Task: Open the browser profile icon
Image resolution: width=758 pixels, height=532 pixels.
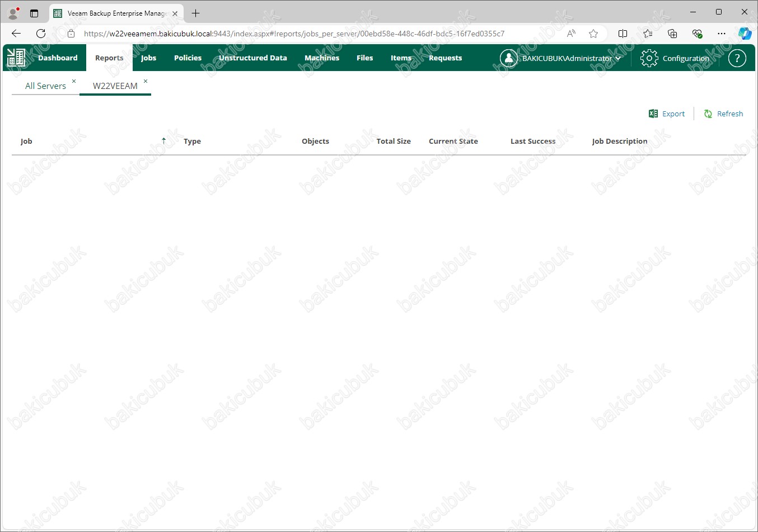Action: [x=13, y=13]
